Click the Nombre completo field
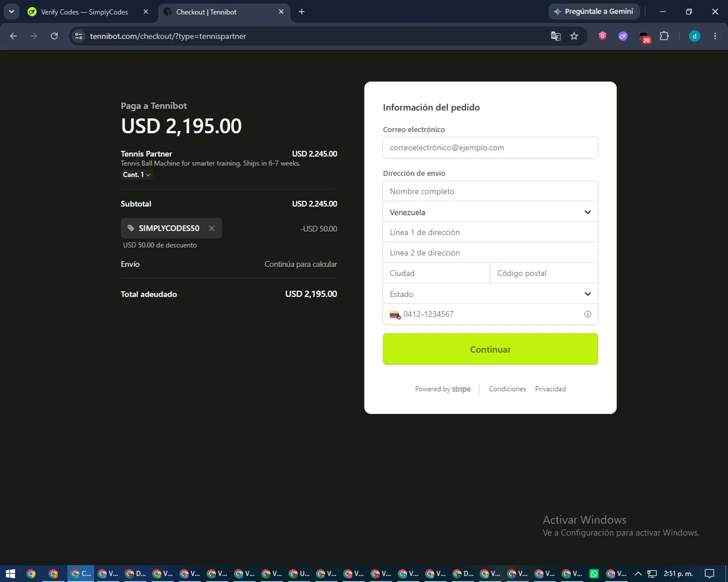 coord(490,191)
